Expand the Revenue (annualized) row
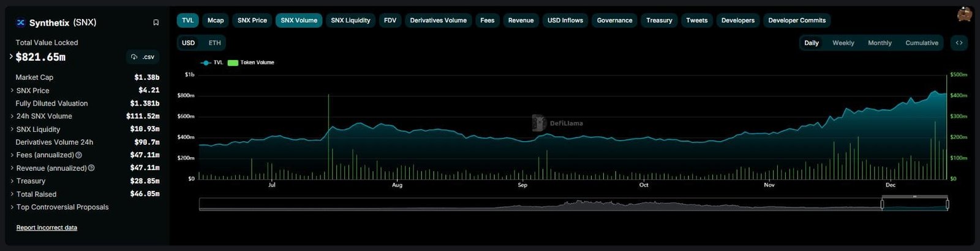Image resolution: width=980 pixels, height=251 pixels. (x=12, y=168)
